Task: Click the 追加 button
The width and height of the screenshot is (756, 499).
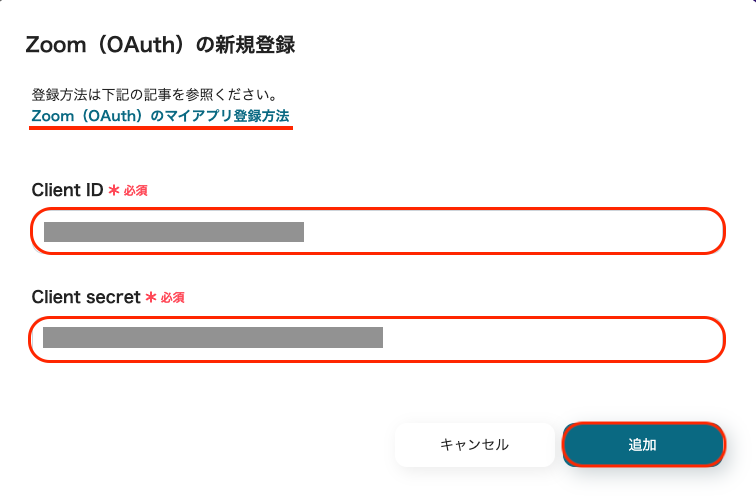Action: [642, 445]
